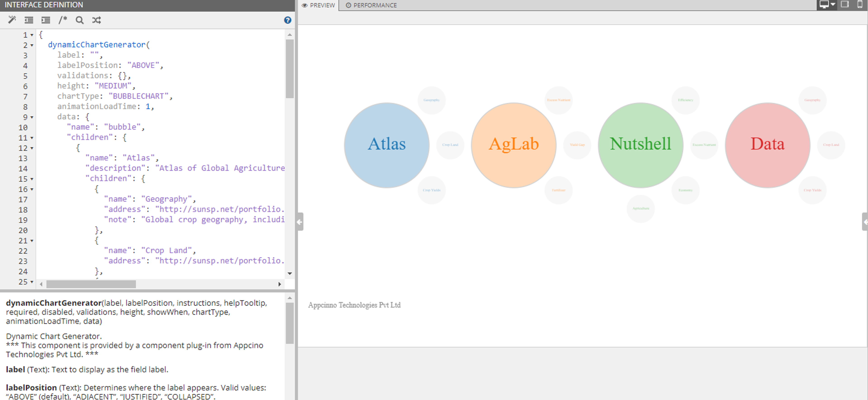Select the Agriculture bubble below Nutshell

[641, 208]
